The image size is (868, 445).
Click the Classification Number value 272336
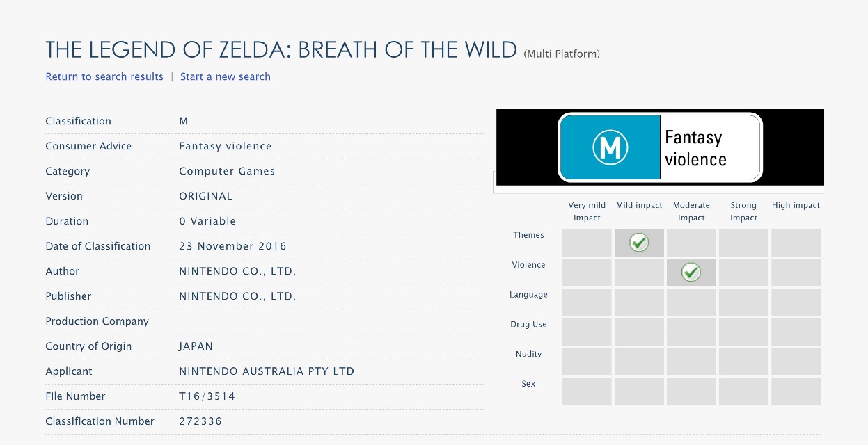200,421
